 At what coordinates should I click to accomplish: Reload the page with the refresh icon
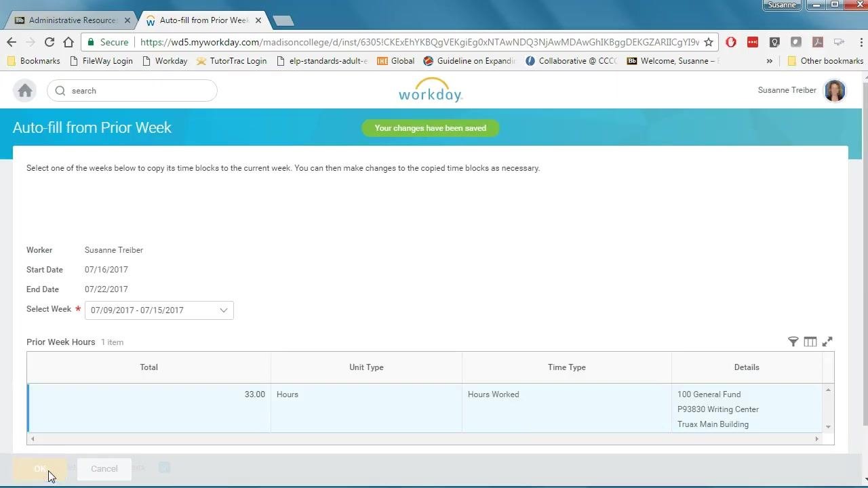point(50,42)
